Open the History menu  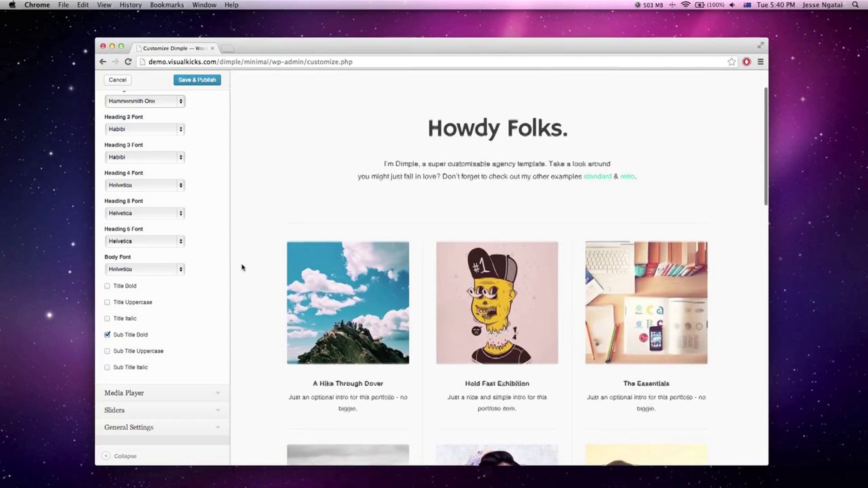pyautogui.click(x=131, y=5)
